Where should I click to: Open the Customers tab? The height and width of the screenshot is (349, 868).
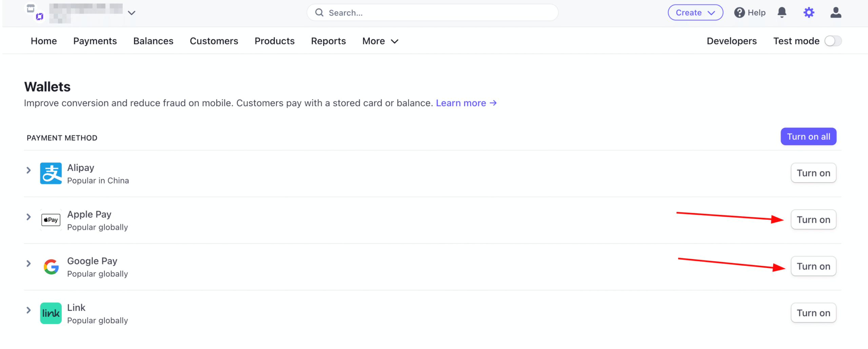coord(214,41)
